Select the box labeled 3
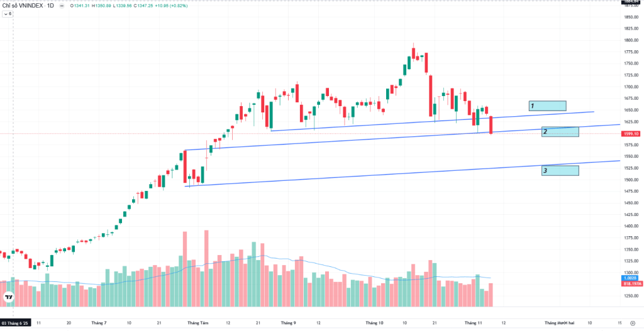Screen dimensions: 644x331 click(560, 170)
